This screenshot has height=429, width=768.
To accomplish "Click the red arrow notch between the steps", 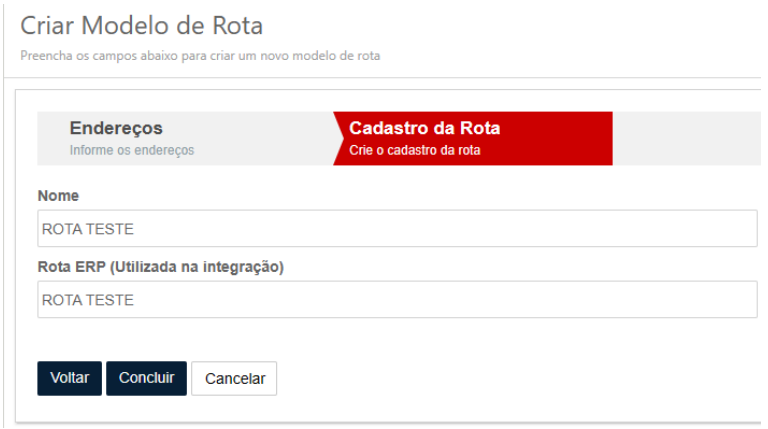I will [339, 138].
